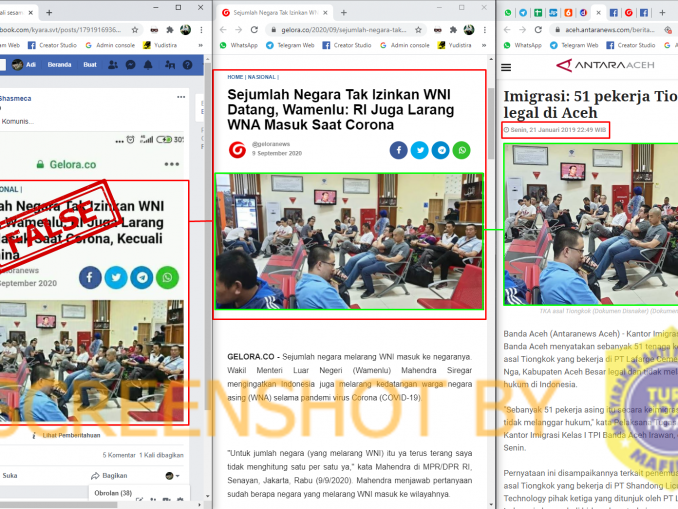Open 1 Kali dibagikan link

click(161, 455)
